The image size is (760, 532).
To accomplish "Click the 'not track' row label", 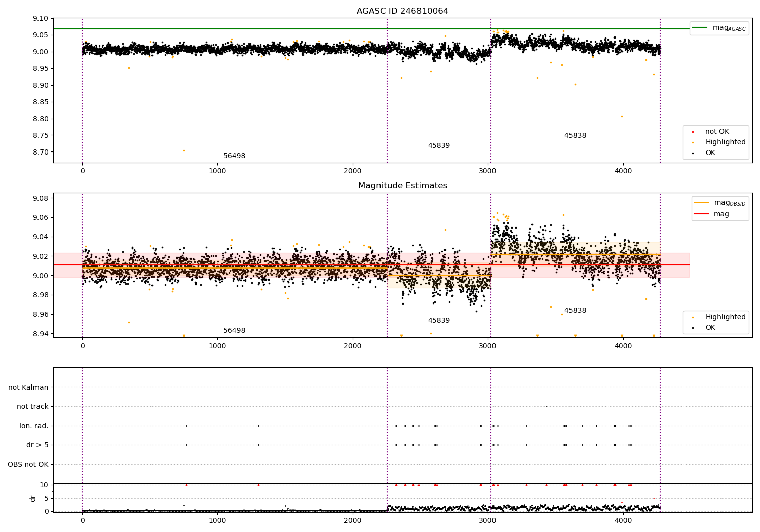I will click(32, 406).
